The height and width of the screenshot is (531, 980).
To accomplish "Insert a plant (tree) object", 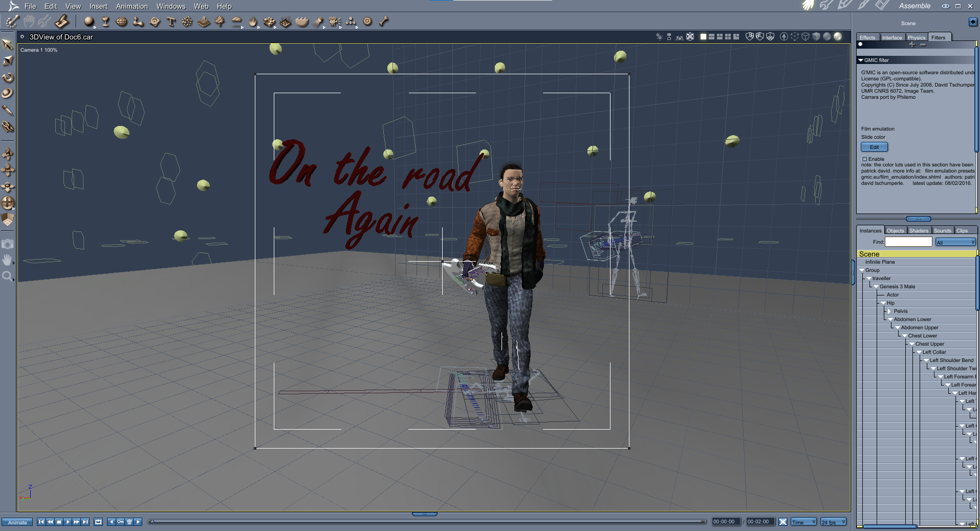I will 220,22.
